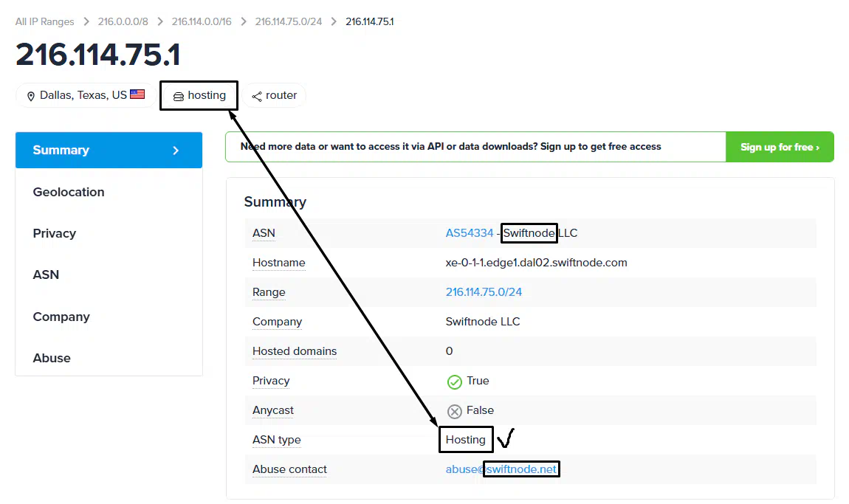Click the green Privacy True checkmark icon

click(x=454, y=382)
